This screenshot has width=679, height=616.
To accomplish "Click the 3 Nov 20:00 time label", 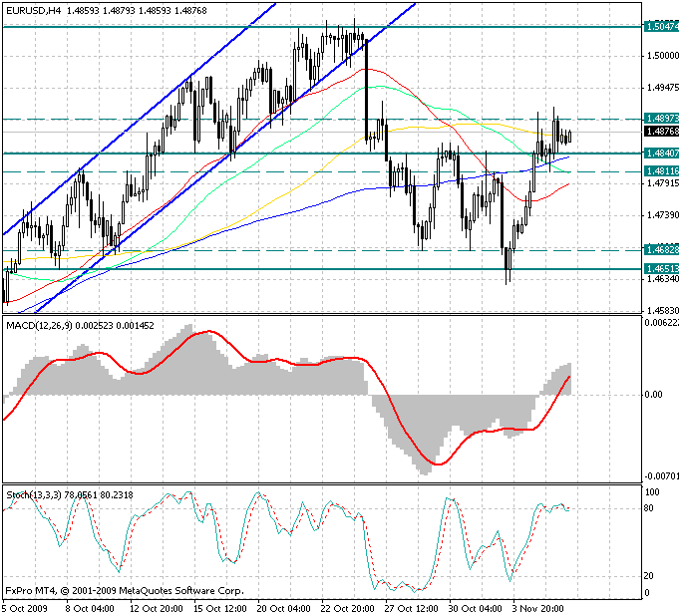I will (x=537, y=608).
